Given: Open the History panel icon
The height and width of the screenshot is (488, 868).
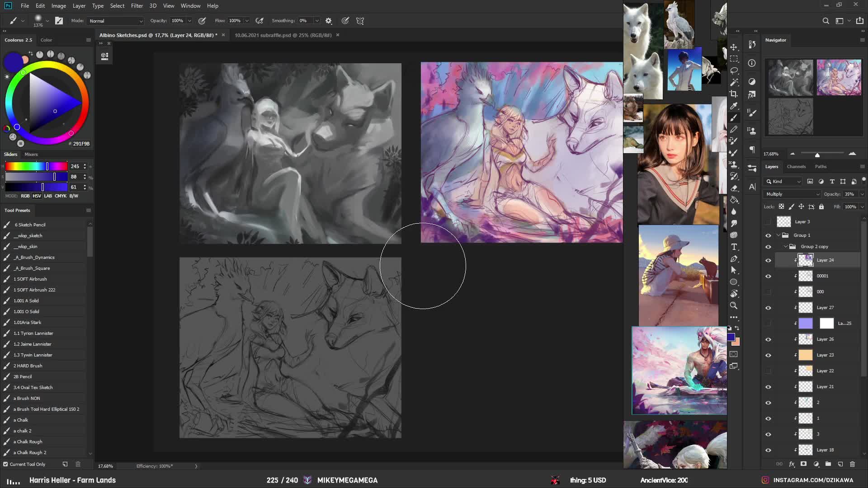Looking at the screenshot, I should (x=752, y=44).
